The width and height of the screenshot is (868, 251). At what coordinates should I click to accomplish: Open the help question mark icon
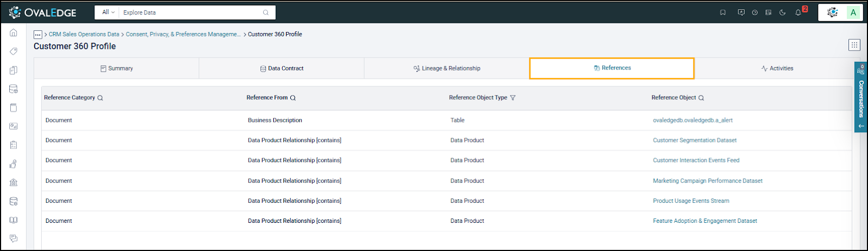(755, 12)
